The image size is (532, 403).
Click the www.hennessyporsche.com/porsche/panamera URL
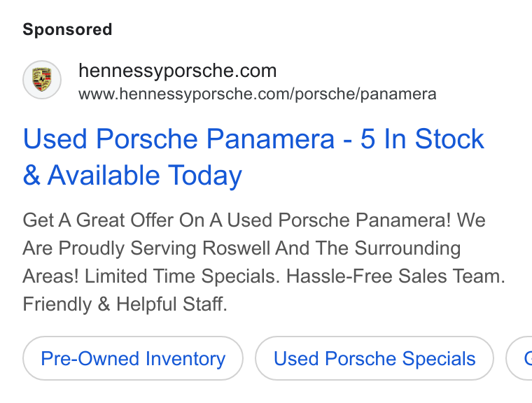pyautogui.click(x=258, y=94)
